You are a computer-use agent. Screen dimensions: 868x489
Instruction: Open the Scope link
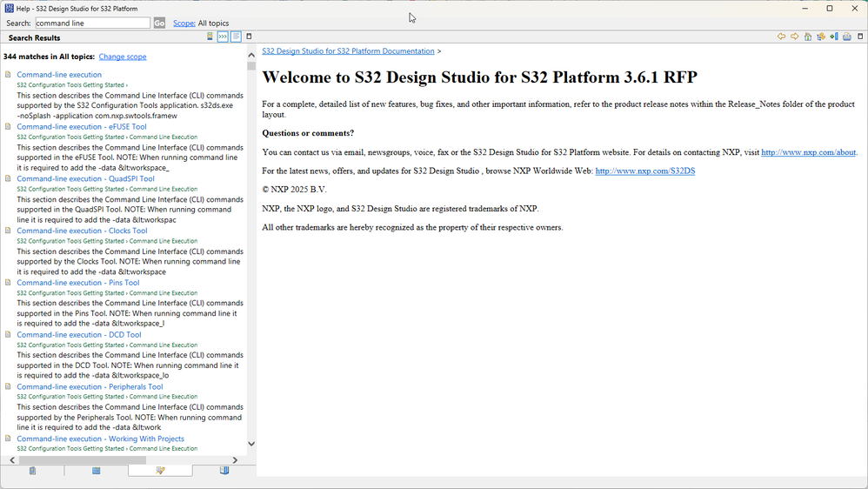click(x=184, y=23)
